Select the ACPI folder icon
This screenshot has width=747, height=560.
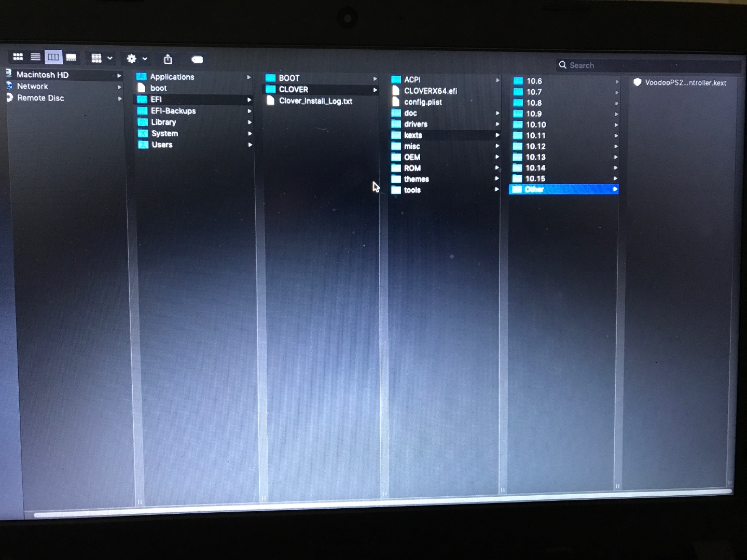(x=396, y=79)
